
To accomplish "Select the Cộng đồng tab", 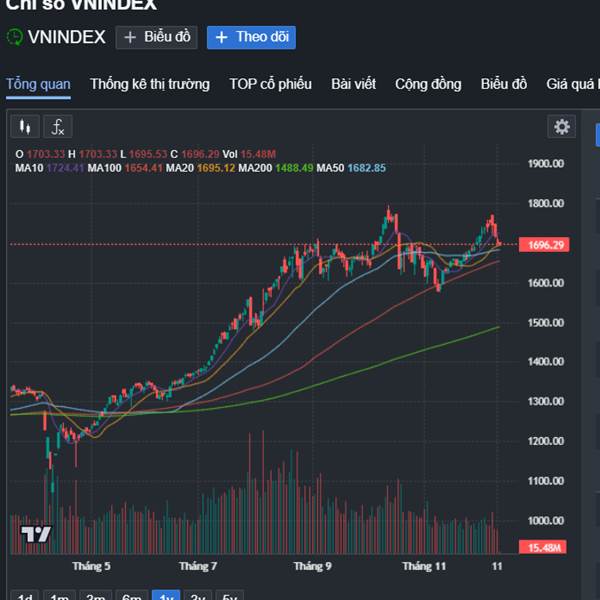I will pyautogui.click(x=428, y=84).
